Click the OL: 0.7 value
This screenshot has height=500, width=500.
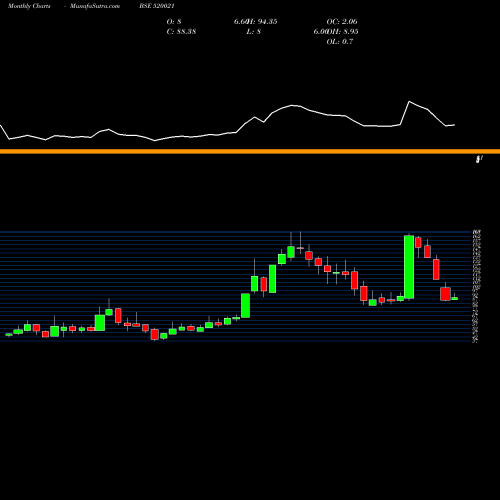(x=340, y=42)
